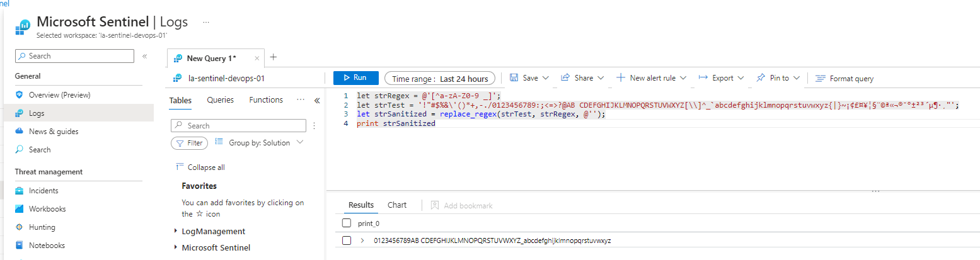Click the results pane resize handle dots
The height and width of the screenshot is (260, 980).
coord(875,191)
